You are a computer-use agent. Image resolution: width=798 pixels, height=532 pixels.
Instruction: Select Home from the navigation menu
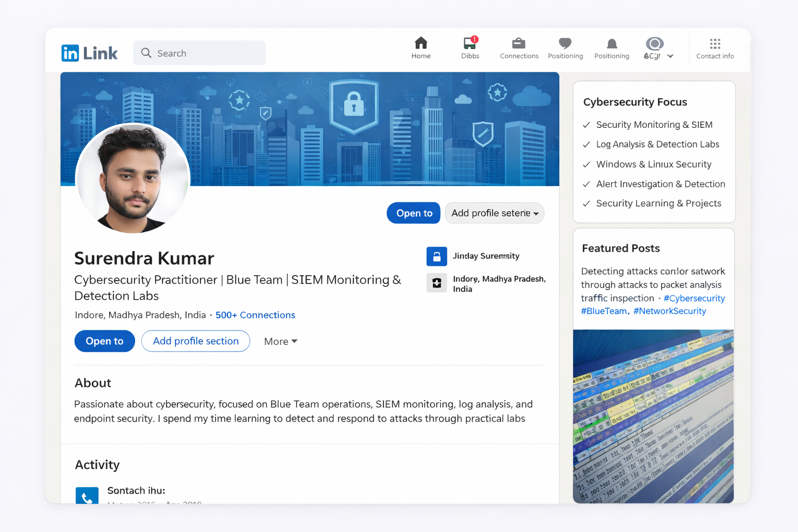(421, 48)
